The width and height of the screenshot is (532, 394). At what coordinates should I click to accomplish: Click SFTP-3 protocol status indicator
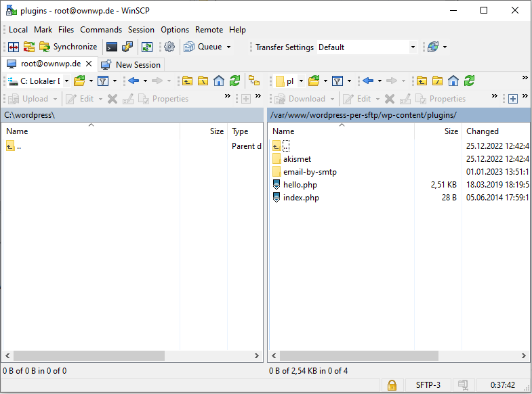click(x=428, y=385)
